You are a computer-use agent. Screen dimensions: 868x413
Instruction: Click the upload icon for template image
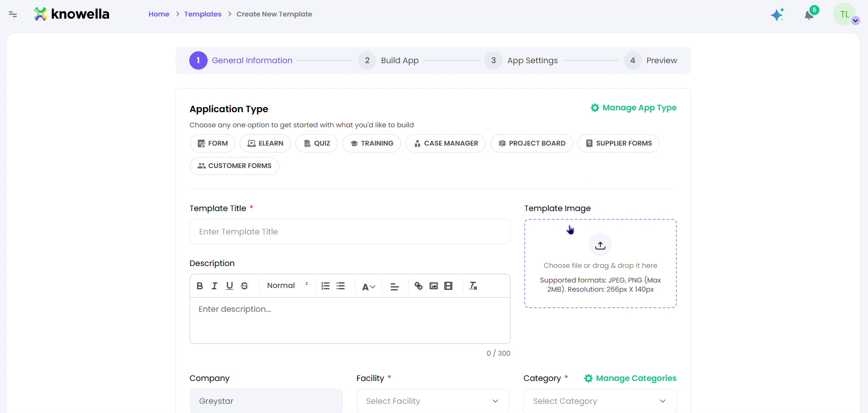[600, 245]
